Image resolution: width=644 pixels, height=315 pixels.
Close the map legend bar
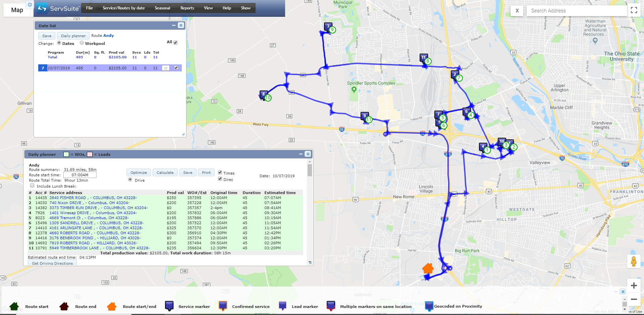[623, 292]
